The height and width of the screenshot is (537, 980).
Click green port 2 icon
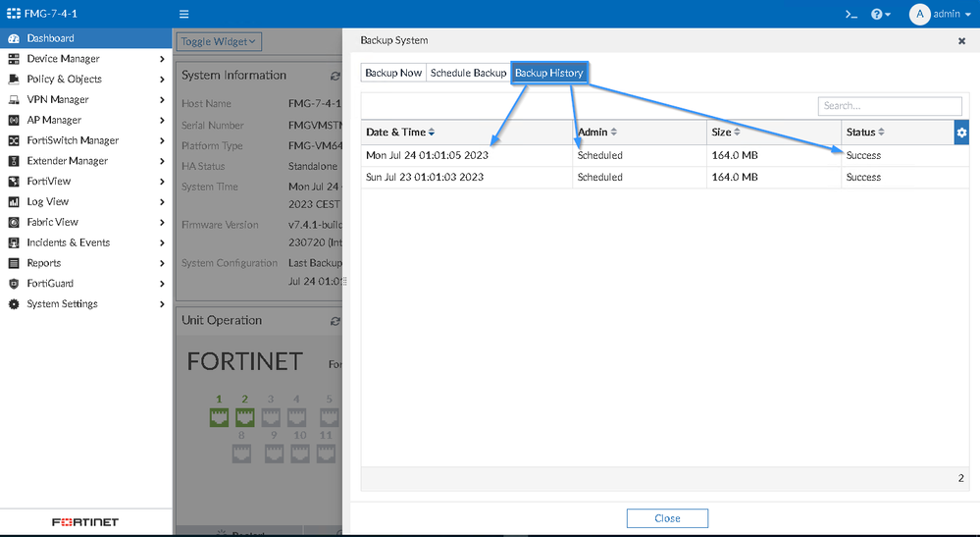click(244, 417)
